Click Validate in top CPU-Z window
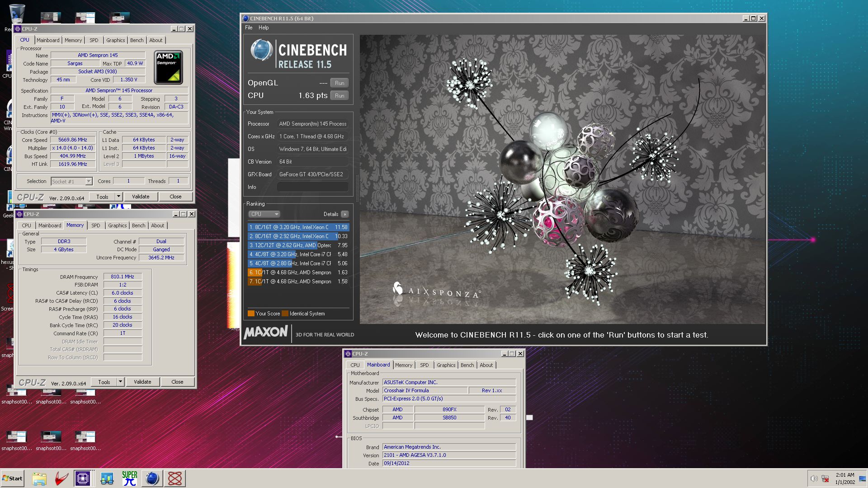This screenshot has height=488, width=868. coord(141,197)
